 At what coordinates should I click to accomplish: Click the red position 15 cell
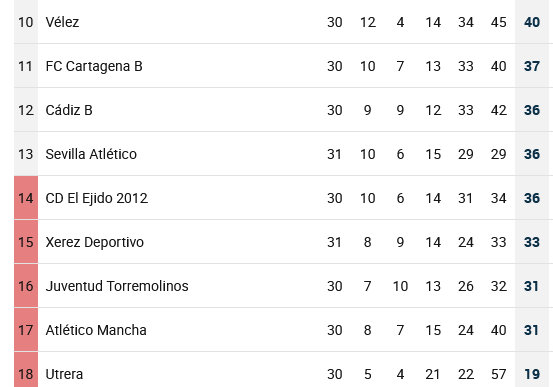(26, 242)
